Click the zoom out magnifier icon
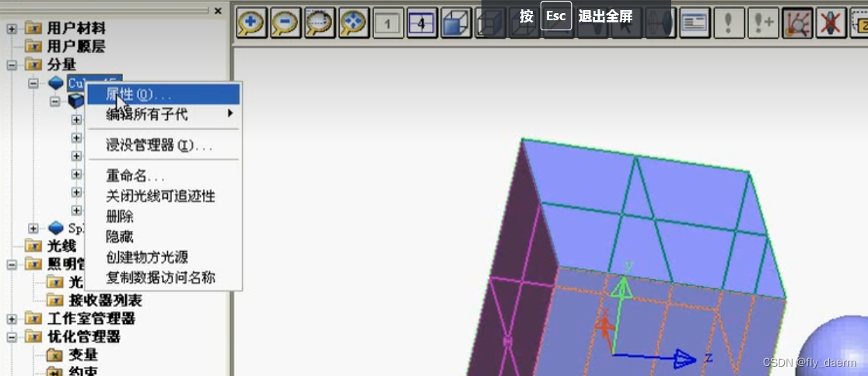The width and height of the screenshot is (868, 376). tap(285, 23)
